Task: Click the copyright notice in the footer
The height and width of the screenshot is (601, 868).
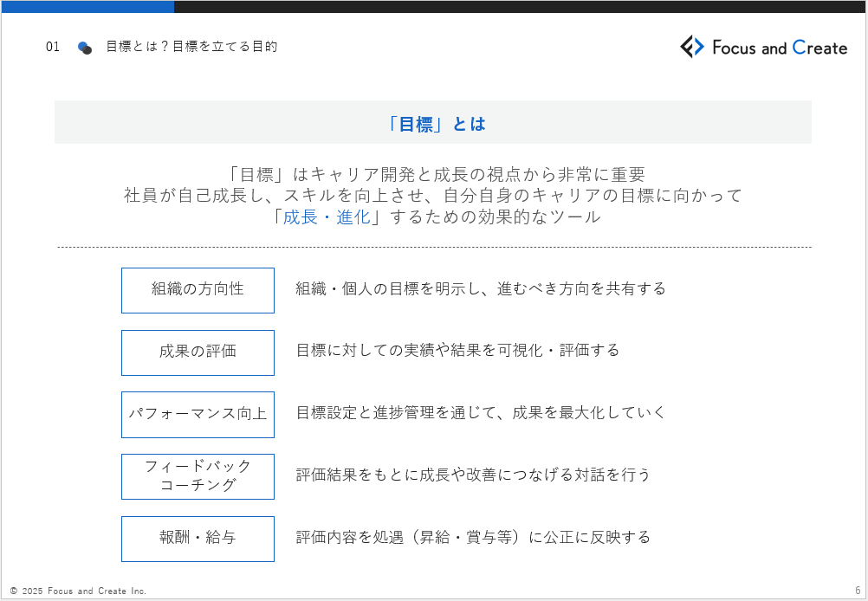Action: point(79,591)
